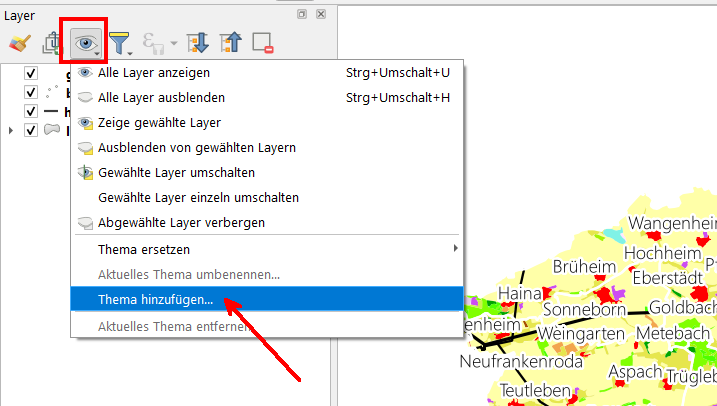Image resolution: width=717 pixels, height=406 pixels.
Task: Click the Expand All layers icon
Action: 198,43
